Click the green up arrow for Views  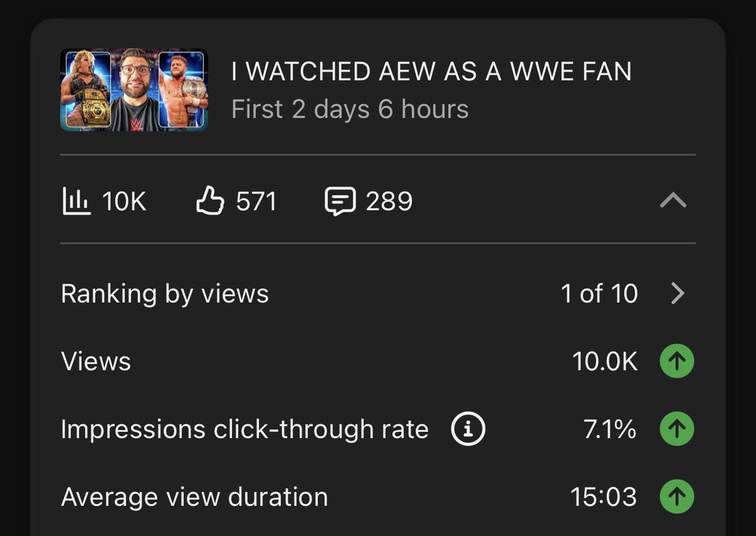(677, 361)
